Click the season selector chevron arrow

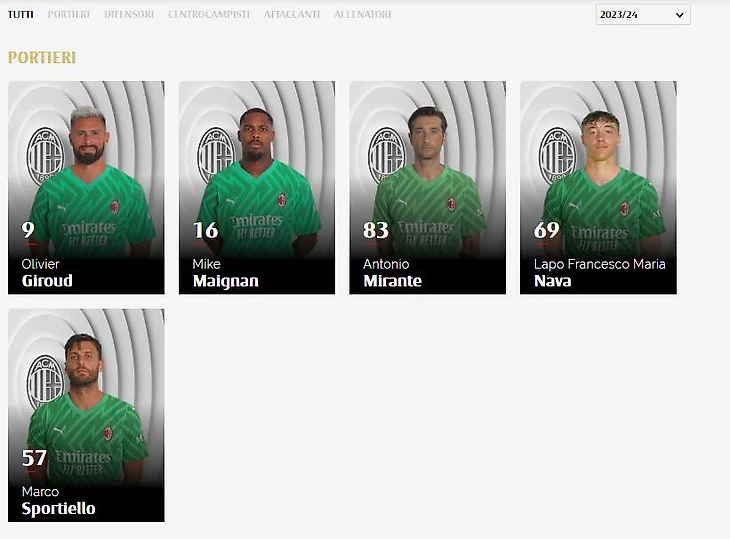680,15
